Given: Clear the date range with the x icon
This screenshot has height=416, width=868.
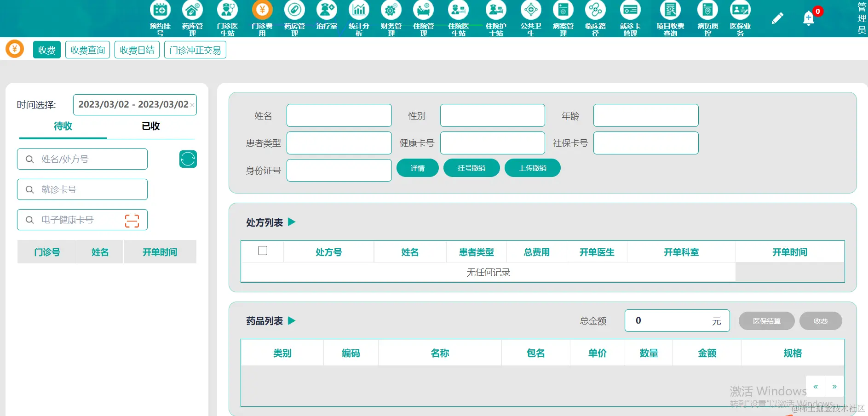Looking at the screenshot, I should 192,105.
